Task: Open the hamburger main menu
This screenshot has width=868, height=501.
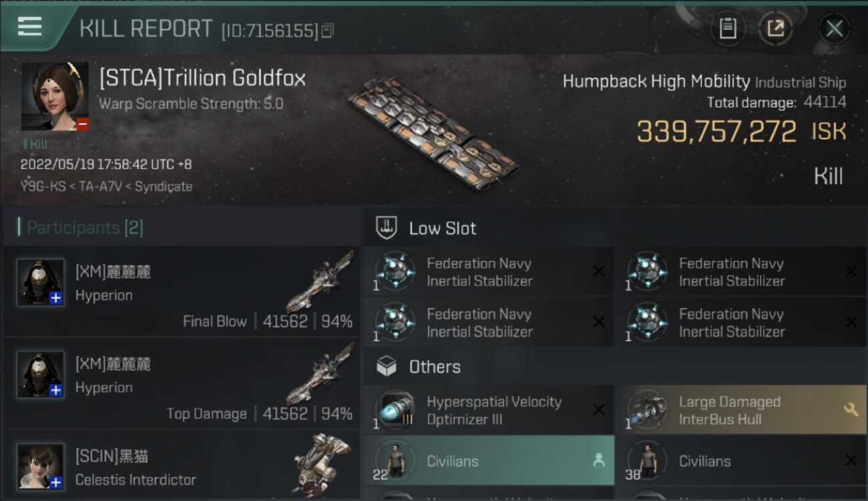Action: 30,27
